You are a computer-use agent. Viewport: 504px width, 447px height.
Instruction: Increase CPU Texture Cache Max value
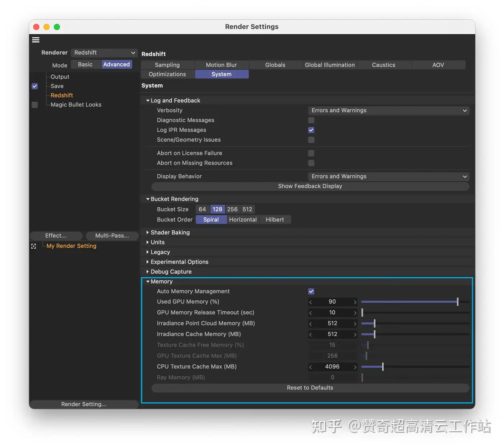355,367
